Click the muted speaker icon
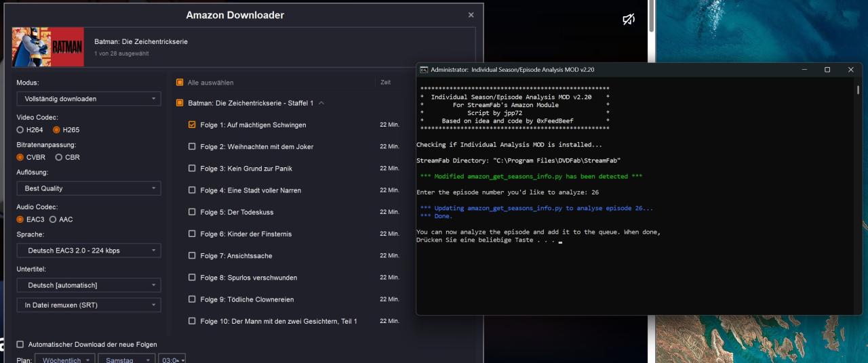 coord(628,20)
